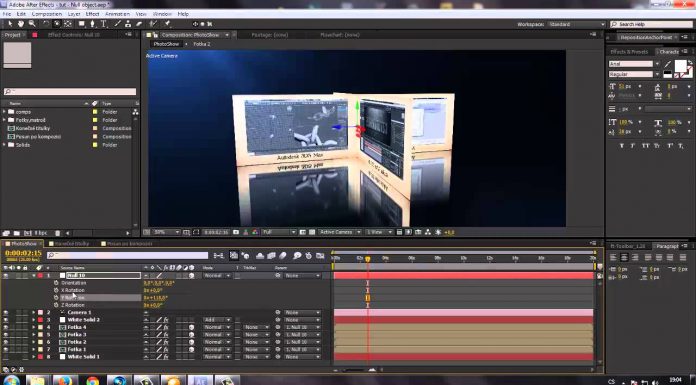The height and width of the screenshot is (385, 696).
Task: Click the Search Help field
Action: pyautogui.click(x=651, y=24)
